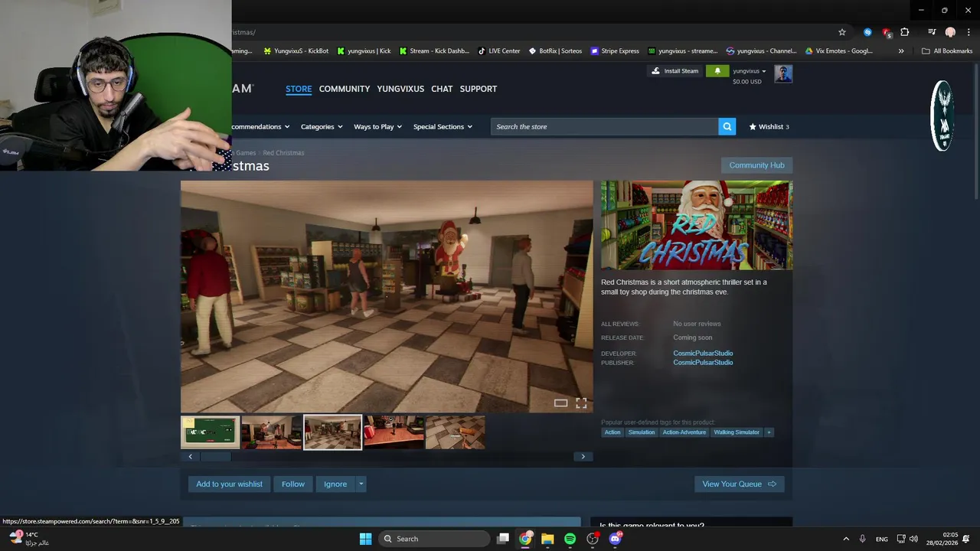Screen dimensions: 980x551
Task: Open the Wishlist 3 star link
Action: pyautogui.click(x=769, y=127)
